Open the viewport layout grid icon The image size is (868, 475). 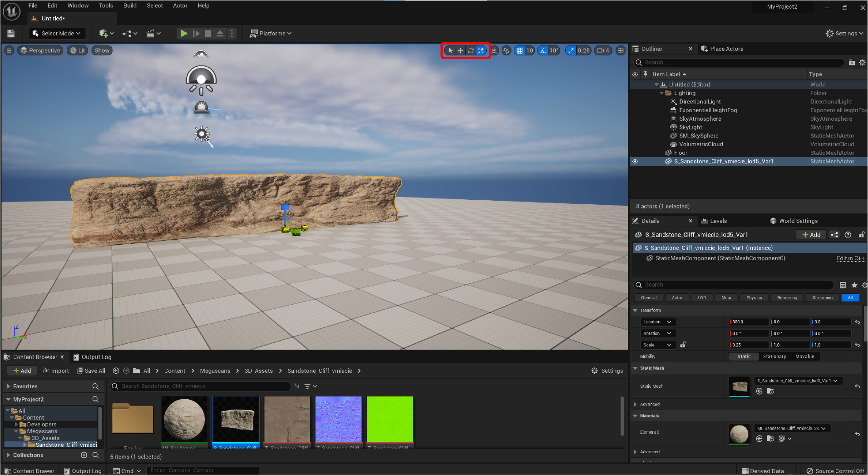[621, 50]
